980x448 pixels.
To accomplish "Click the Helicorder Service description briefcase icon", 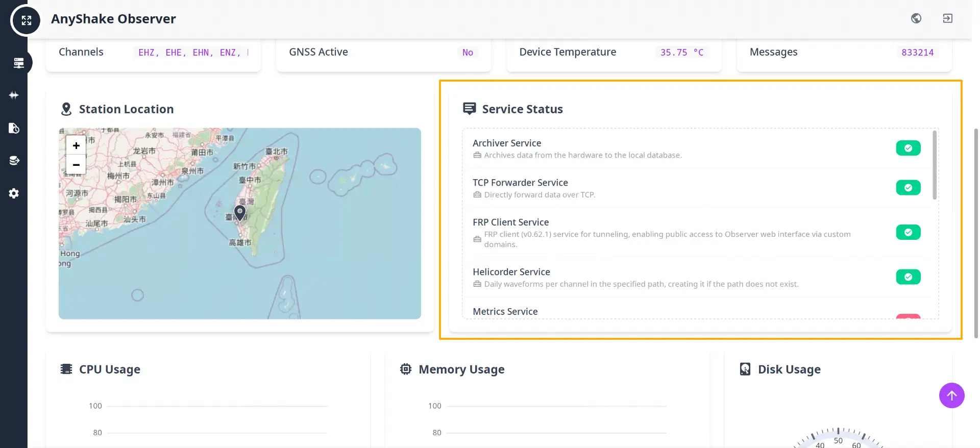I will click(477, 284).
